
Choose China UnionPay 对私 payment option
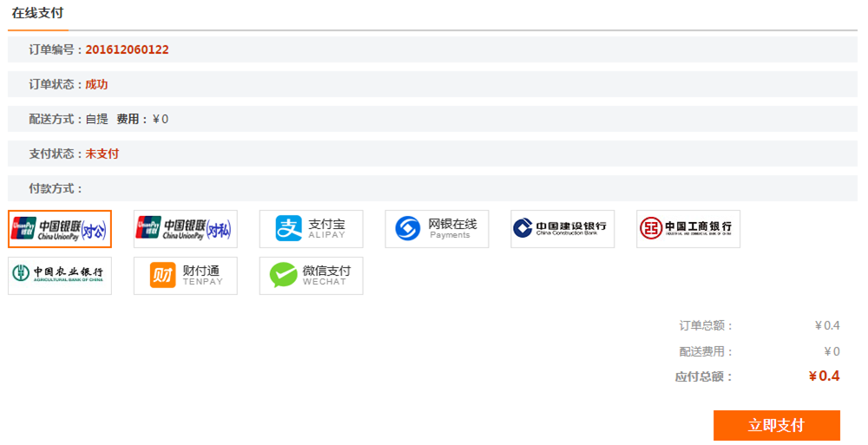click(x=185, y=229)
